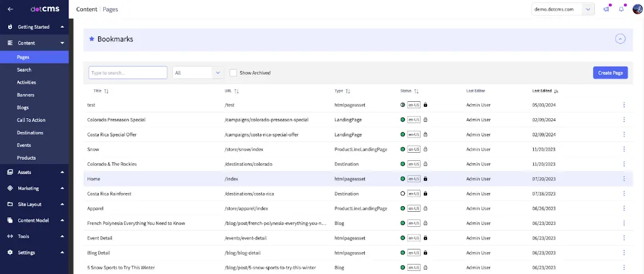Click the lock icon on Home row
Viewport: 644px width, 274px height.
point(426,178)
